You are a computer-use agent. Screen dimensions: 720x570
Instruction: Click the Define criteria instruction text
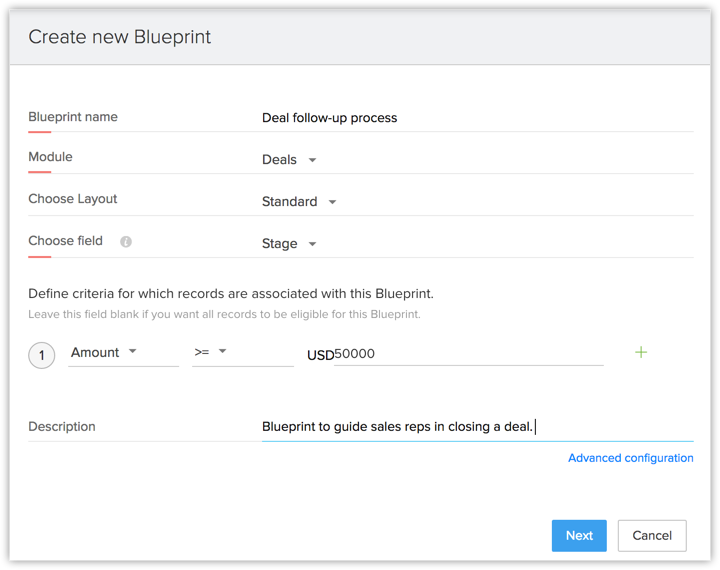230,294
